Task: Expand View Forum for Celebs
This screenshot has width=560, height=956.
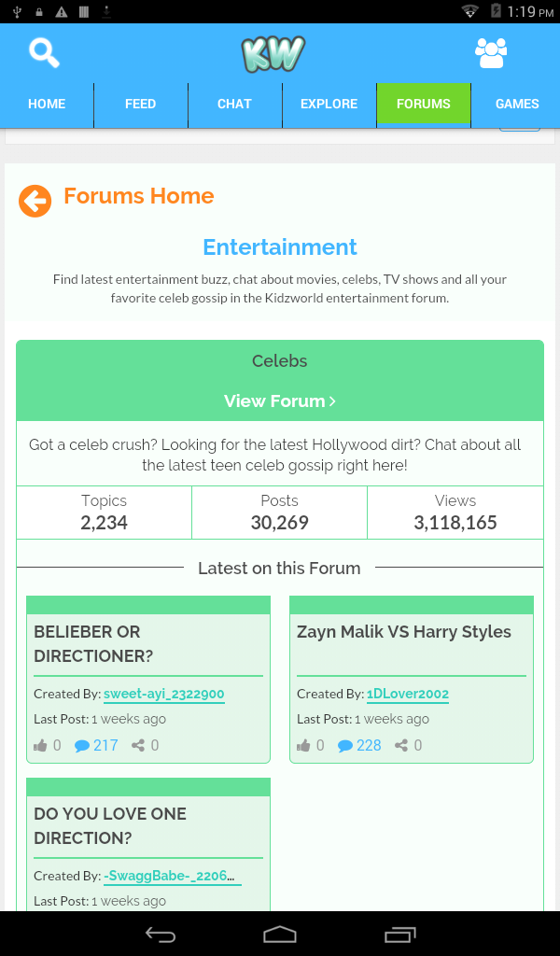Action: coord(279,401)
